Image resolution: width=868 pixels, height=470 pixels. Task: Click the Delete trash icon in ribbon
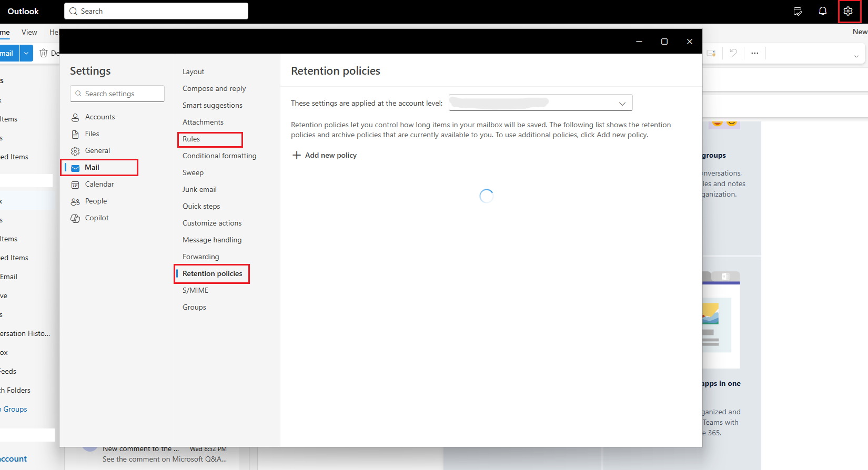(x=44, y=53)
